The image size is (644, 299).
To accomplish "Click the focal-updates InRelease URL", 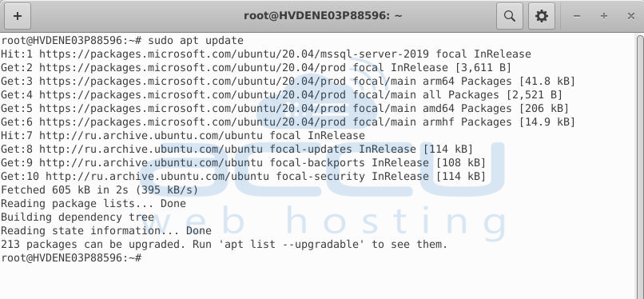I will (151, 149).
